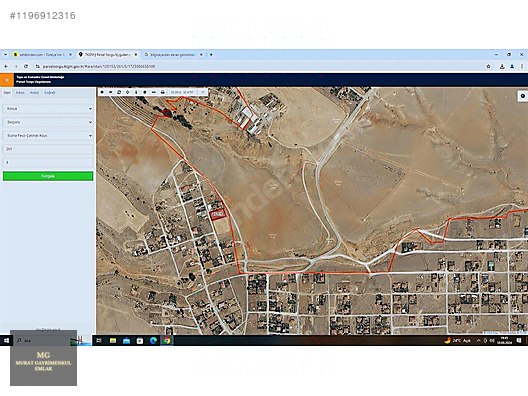
Task: Bookmark this page with star icon
Action: pyautogui.click(x=489, y=66)
